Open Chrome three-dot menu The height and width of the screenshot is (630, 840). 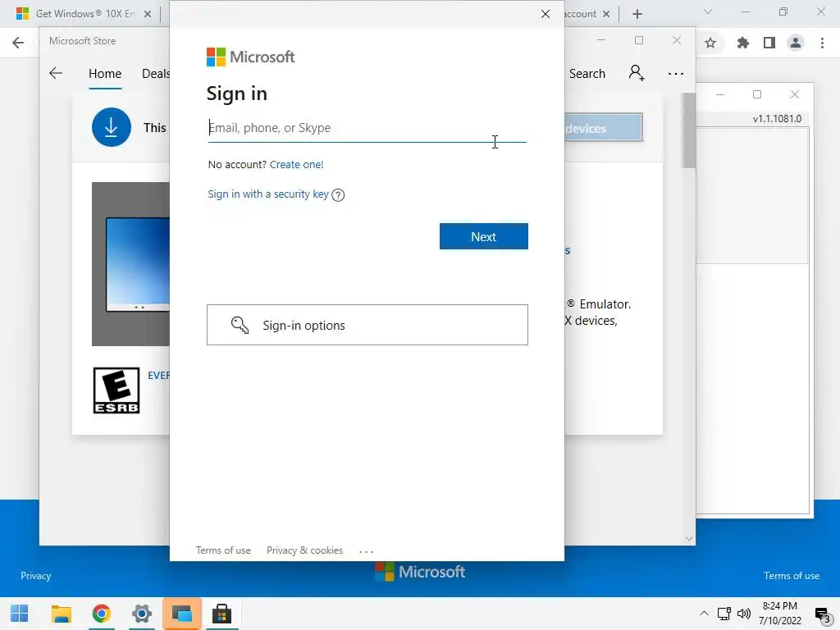coord(822,43)
